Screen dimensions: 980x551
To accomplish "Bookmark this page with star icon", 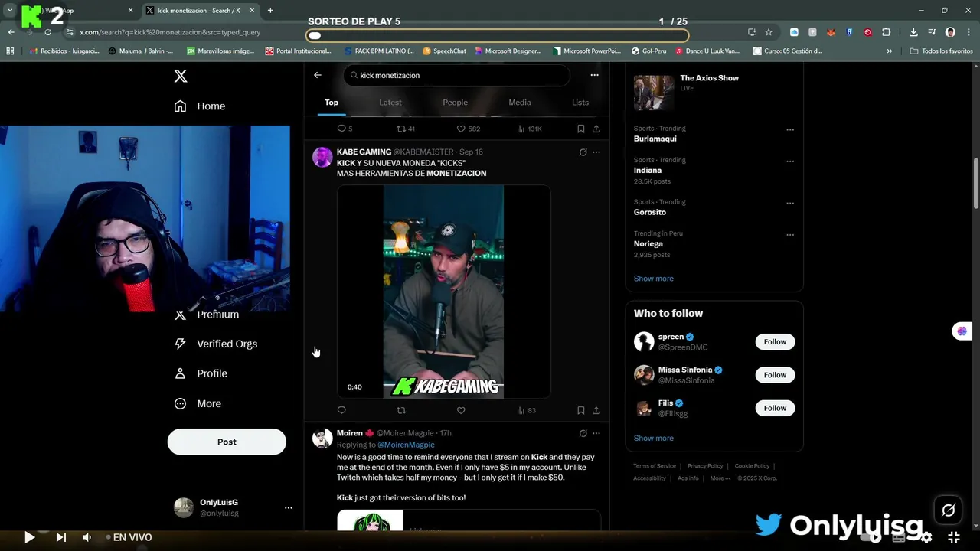I will (x=769, y=32).
